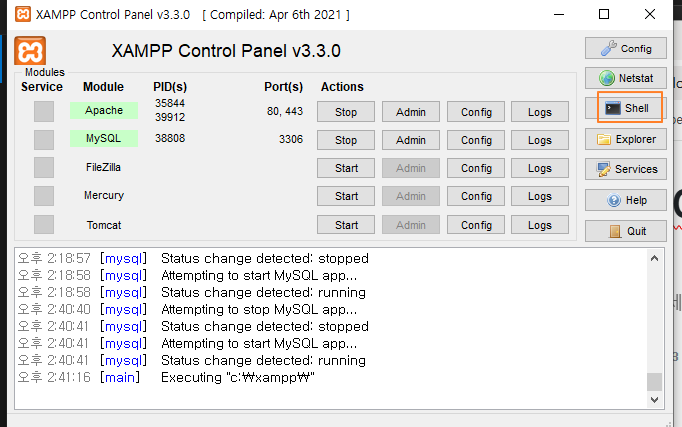Select the MySQL module label
The height and width of the screenshot is (427, 682).
[104, 138]
